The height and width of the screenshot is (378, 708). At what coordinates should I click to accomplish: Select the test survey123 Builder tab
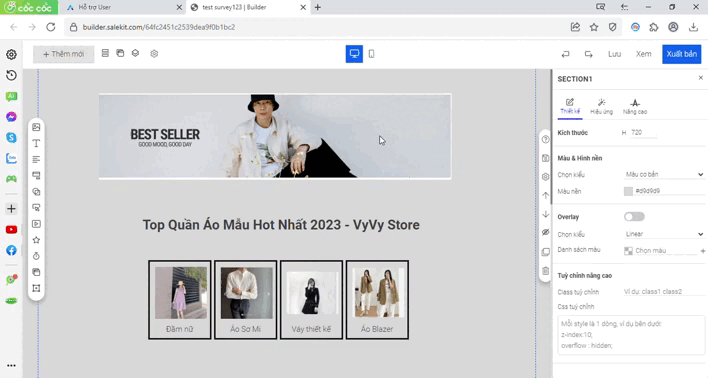pyautogui.click(x=247, y=7)
